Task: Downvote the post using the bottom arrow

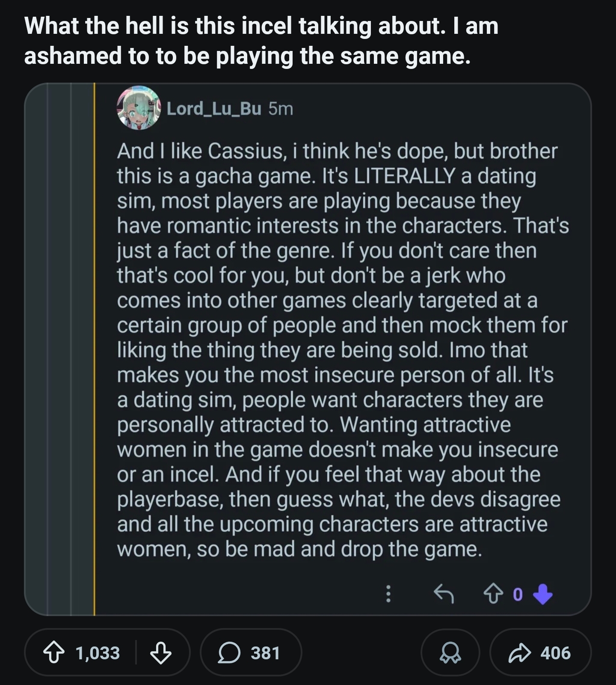Action: 161,653
